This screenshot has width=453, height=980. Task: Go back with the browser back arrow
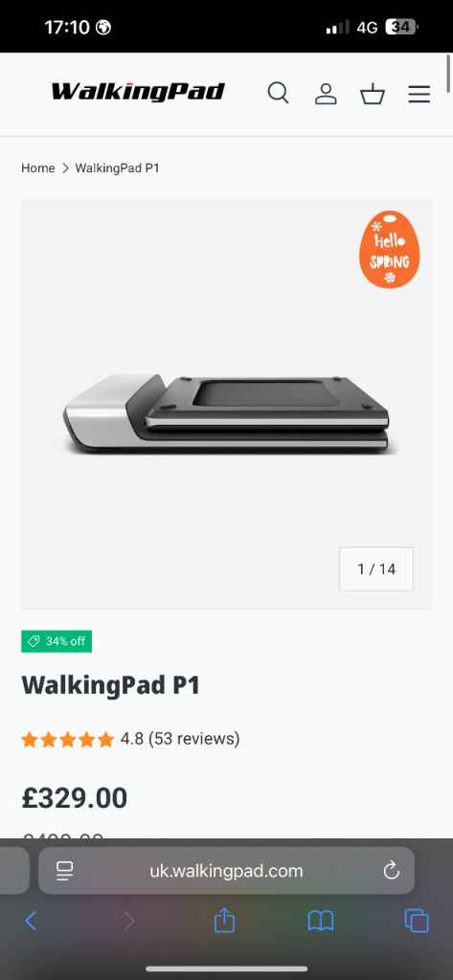(x=31, y=921)
